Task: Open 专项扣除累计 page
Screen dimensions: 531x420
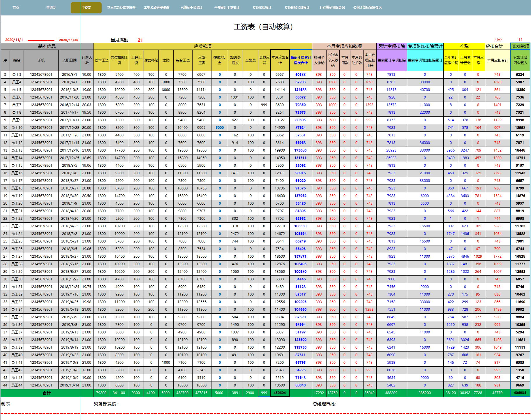Action: coord(262,8)
